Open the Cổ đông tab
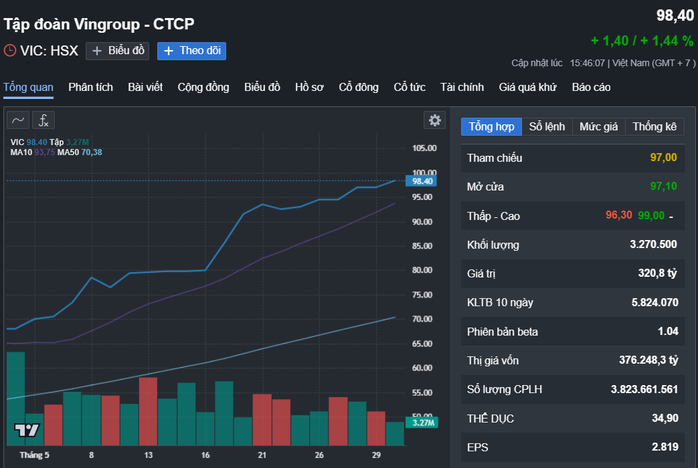This screenshot has height=468, width=698. point(358,87)
